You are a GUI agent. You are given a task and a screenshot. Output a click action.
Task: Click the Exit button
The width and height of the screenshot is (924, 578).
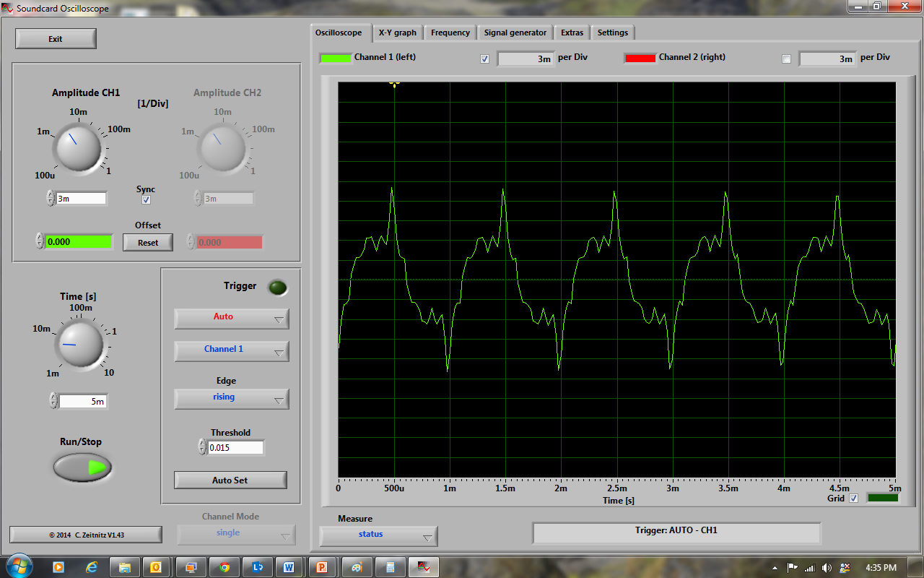tap(56, 39)
